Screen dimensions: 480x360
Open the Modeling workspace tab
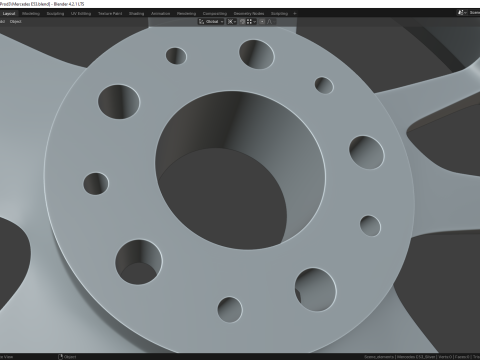31,14
